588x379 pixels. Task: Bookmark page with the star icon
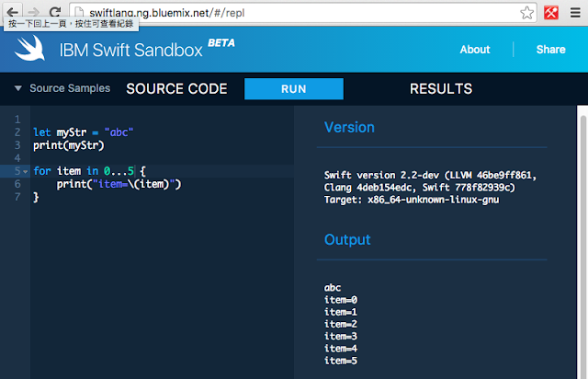coord(526,13)
